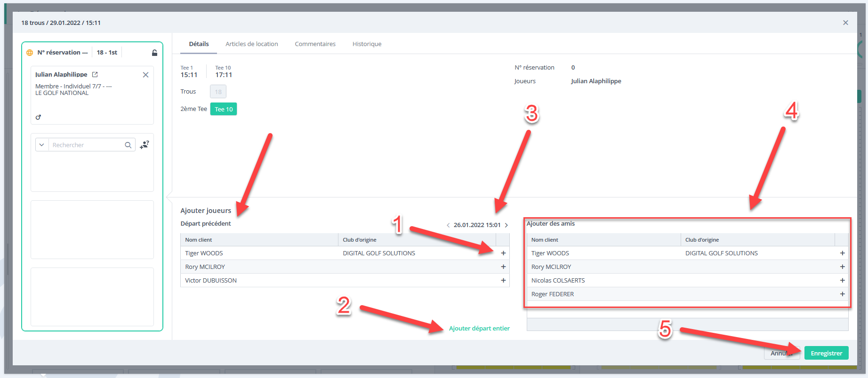Go to next departure with right chevron
868x378 pixels.
506,225
